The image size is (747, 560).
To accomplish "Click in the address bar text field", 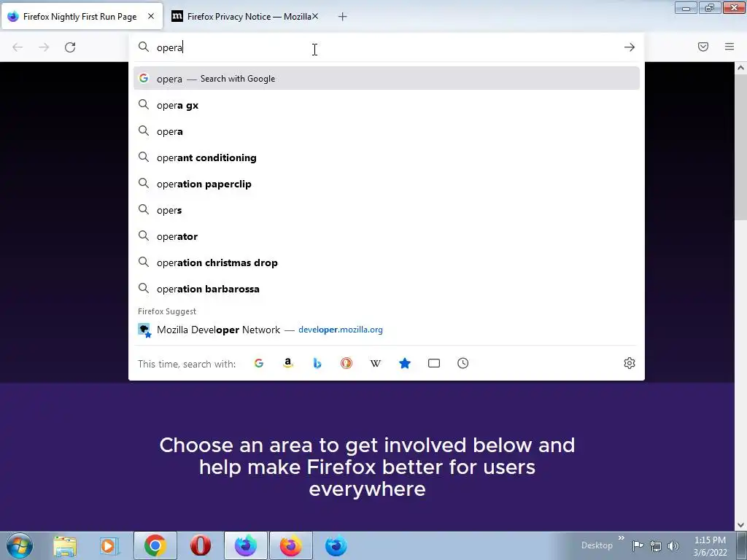I will [386, 47].
